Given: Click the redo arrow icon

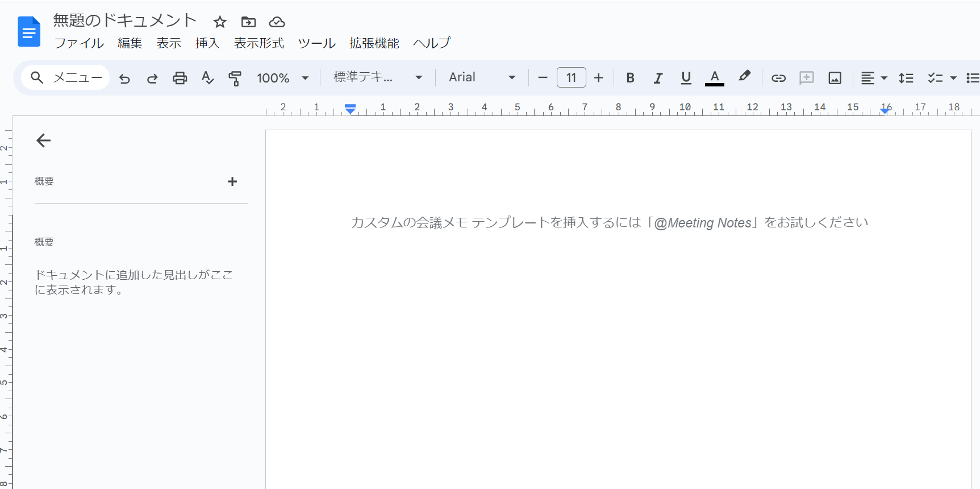Looking at the screenshot, I should (x=152, y=78).
